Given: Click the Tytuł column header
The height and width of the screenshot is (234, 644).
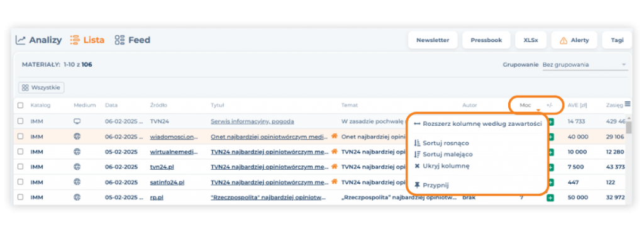Looking at the screenshot, I should (217, 106).
